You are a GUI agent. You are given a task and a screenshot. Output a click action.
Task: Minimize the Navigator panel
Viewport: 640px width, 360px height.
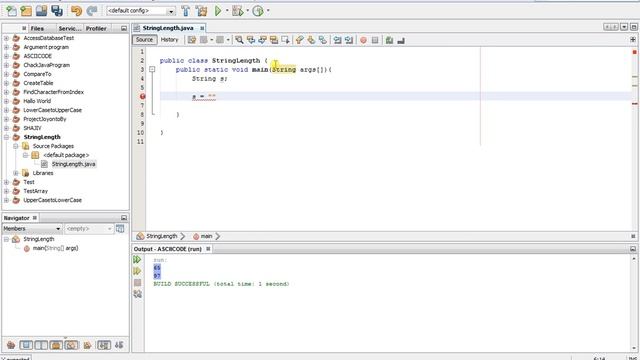point(124,218)
